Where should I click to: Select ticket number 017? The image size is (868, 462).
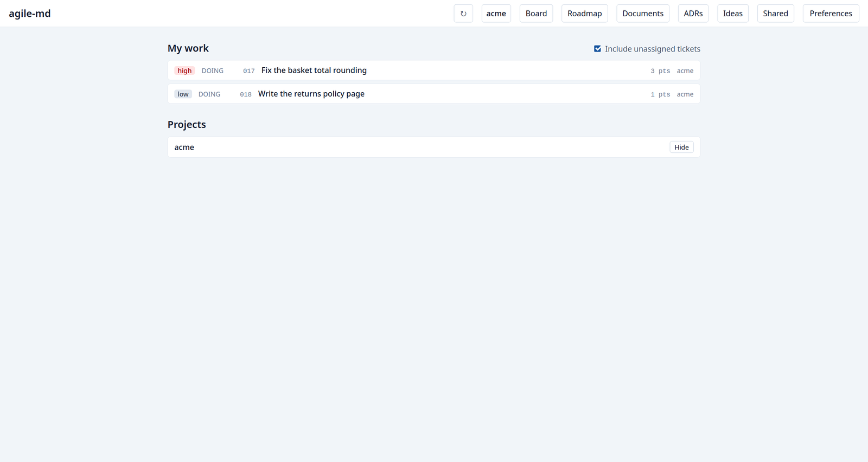[249, 71]
